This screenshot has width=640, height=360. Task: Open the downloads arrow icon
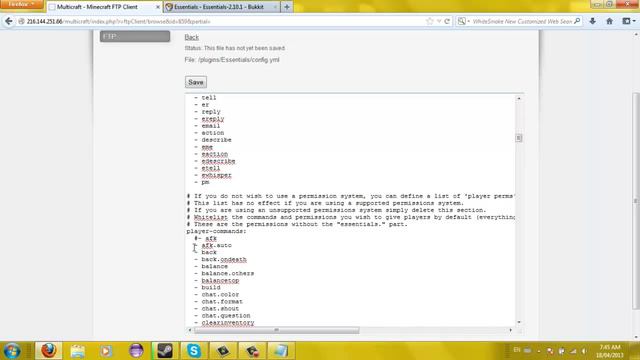[x=593, y=21]
